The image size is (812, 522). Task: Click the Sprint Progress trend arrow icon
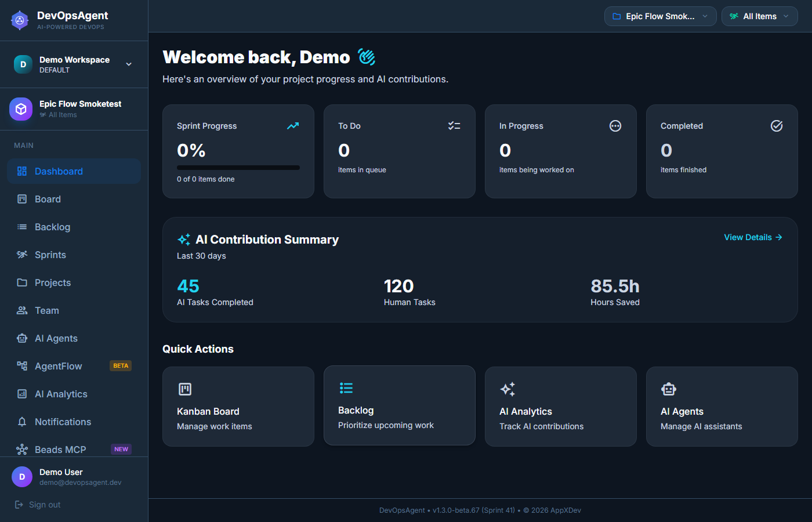(x=293, y=126)
